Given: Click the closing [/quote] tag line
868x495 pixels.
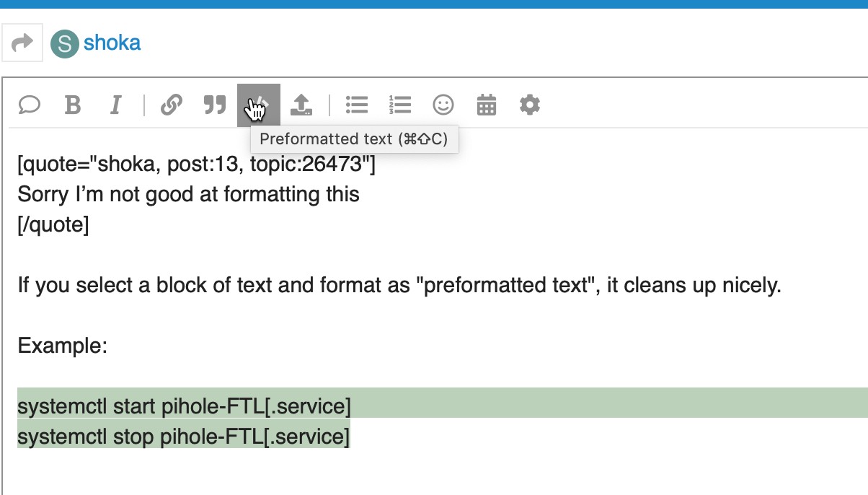Looking at the screenshot, I should click(53, 225).
